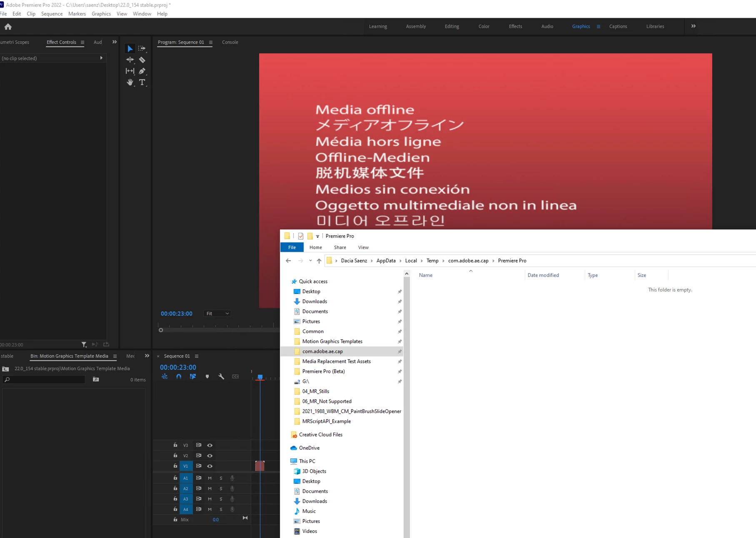This screenshot has width=756, height=538.
Task: Open Explorer recent locations dropdown
Action: 310,261
